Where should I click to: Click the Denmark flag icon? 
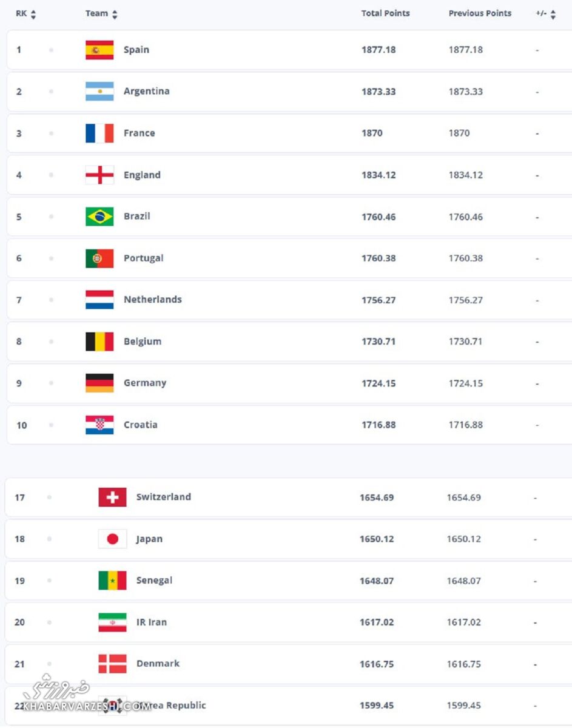112,664
